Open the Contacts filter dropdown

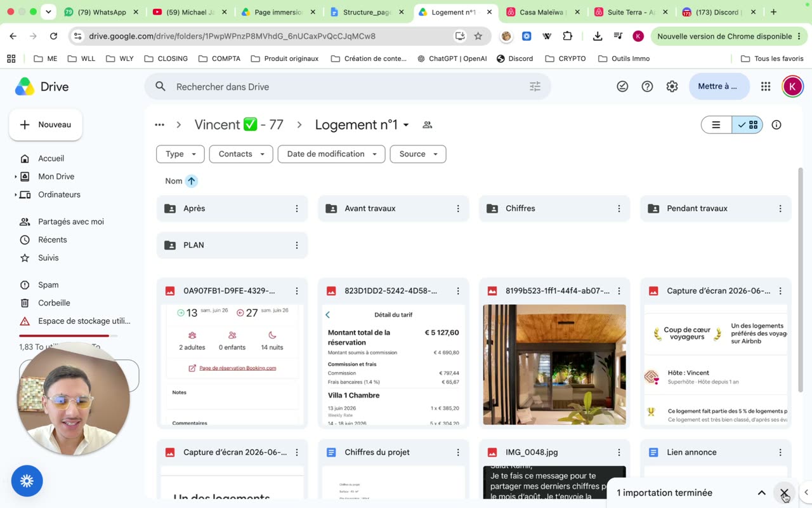[241, 154]
